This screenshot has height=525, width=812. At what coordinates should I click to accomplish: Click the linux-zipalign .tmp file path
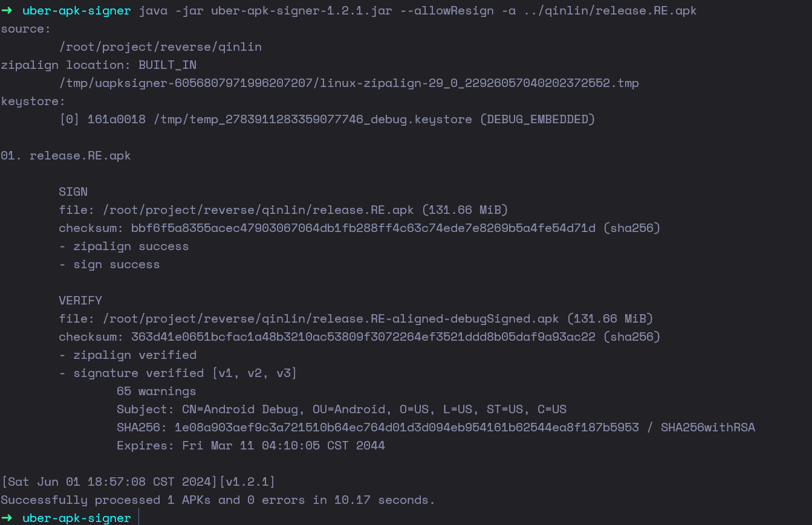[349, 83]
